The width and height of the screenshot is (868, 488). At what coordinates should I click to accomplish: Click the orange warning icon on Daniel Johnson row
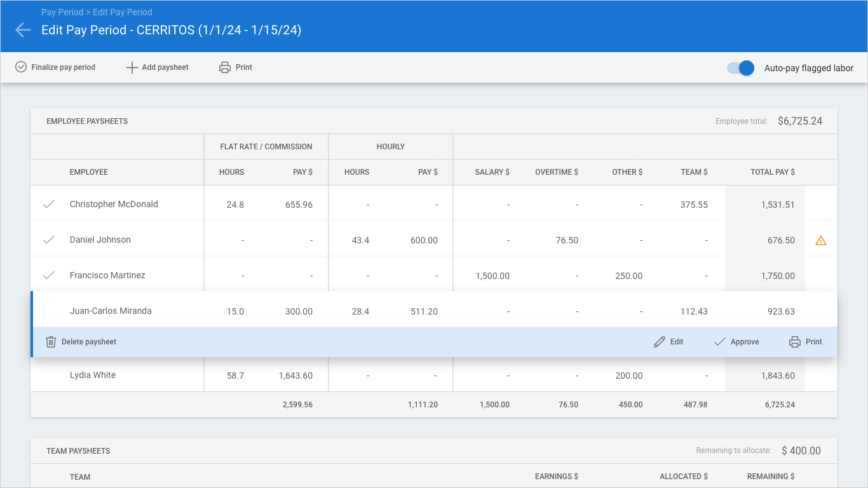click(x=821, y=240)
